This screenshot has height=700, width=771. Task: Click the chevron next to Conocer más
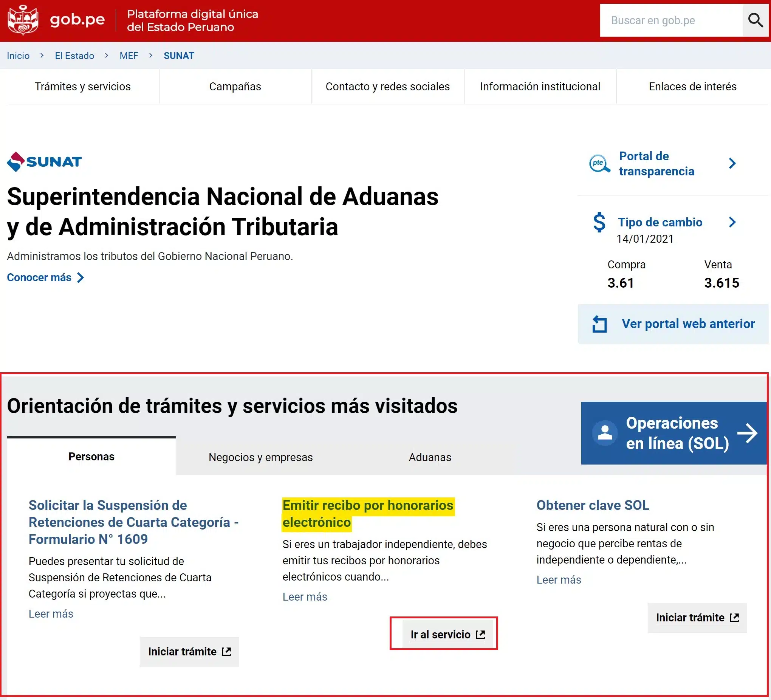(80, 278)
